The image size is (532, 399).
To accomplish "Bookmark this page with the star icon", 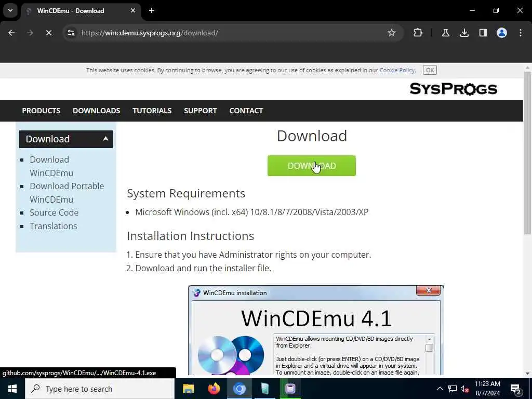I will [392, 33].
